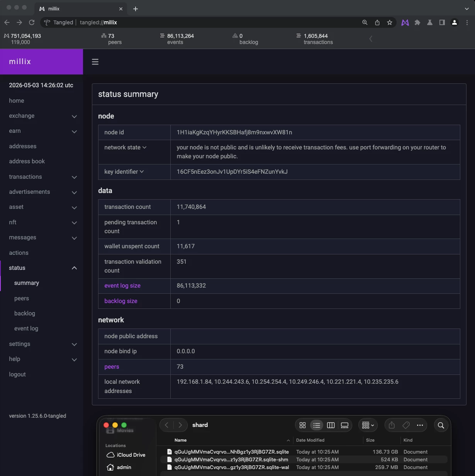Reload the page with refresh icon
The height and width of the screenshot is (476, 475).
[32, 22]
